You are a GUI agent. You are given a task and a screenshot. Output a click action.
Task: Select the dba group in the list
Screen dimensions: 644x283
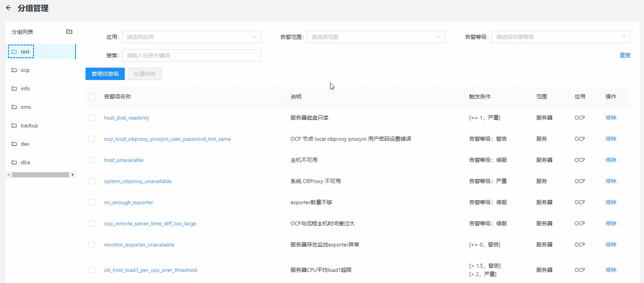(40, 162)
